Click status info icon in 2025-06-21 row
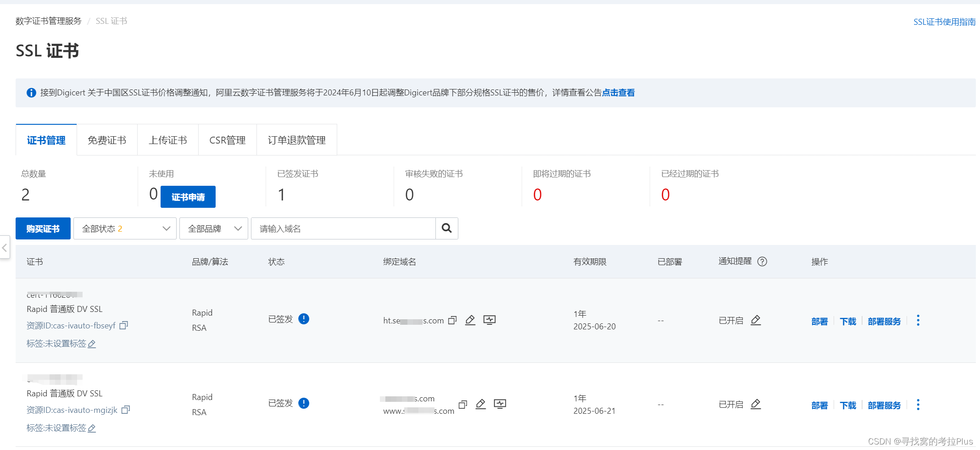Image resolution: width=980 pixels, height=450 pixels. [x=304, y=403]
